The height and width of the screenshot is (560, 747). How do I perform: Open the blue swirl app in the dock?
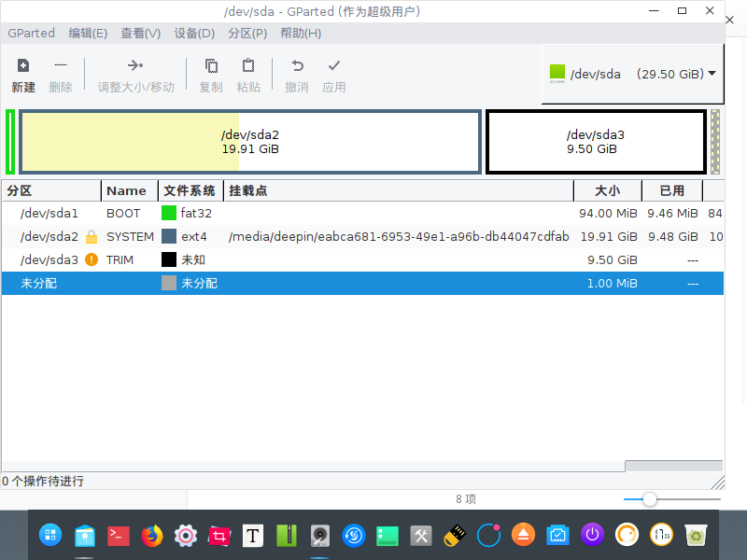click(354, 536)
